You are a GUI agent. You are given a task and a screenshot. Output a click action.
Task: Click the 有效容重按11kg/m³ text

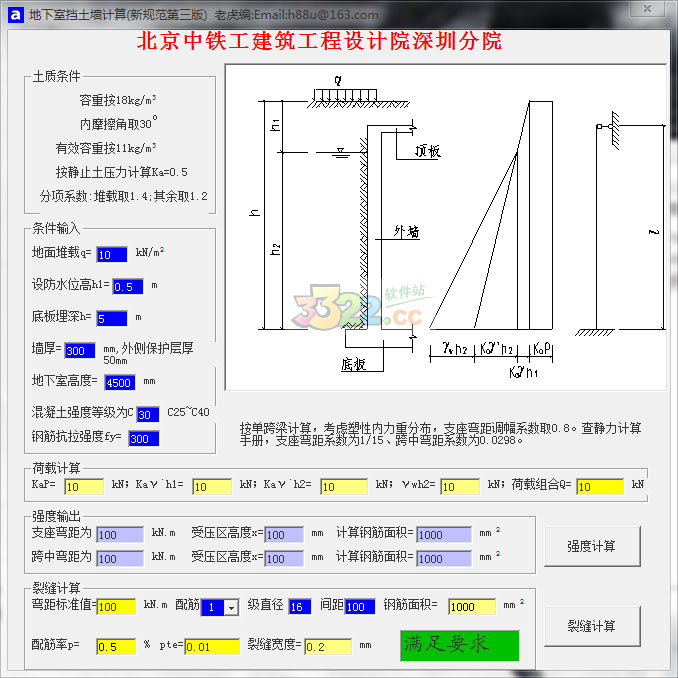coord(106,148)
